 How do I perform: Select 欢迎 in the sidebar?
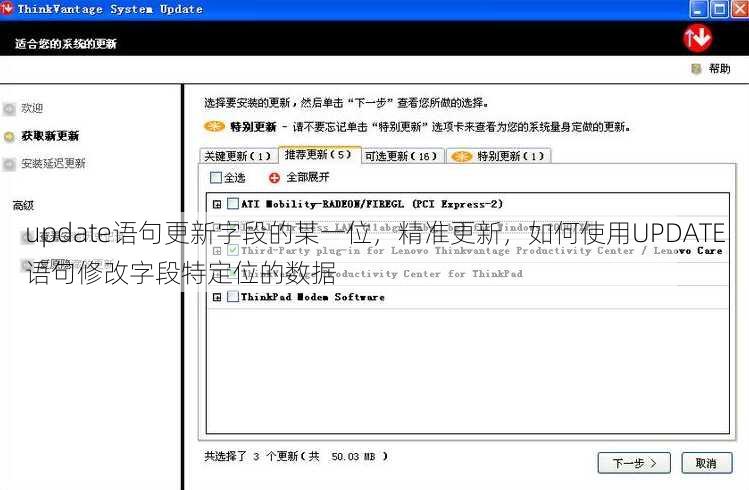click(32, 108)
